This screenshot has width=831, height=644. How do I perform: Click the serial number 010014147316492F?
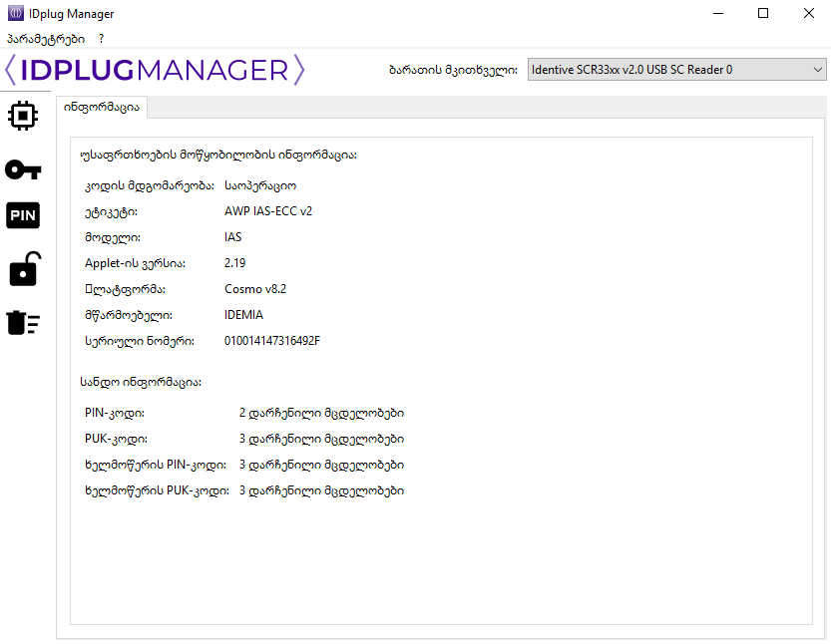[x=272, y=341]
